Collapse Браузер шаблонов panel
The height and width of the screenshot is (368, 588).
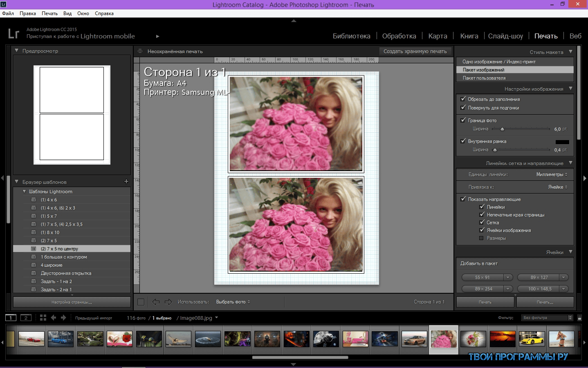pos(17,182)
